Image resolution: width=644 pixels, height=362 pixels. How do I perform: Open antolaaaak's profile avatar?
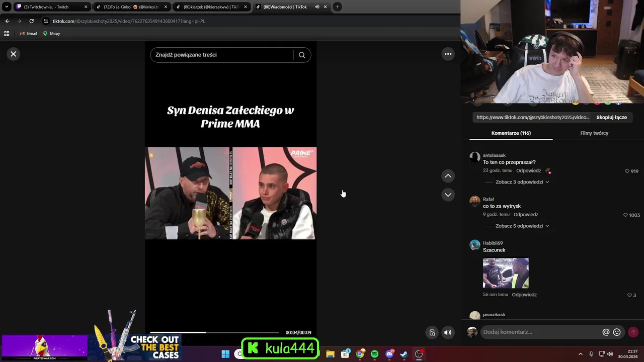tap(475, 157)
